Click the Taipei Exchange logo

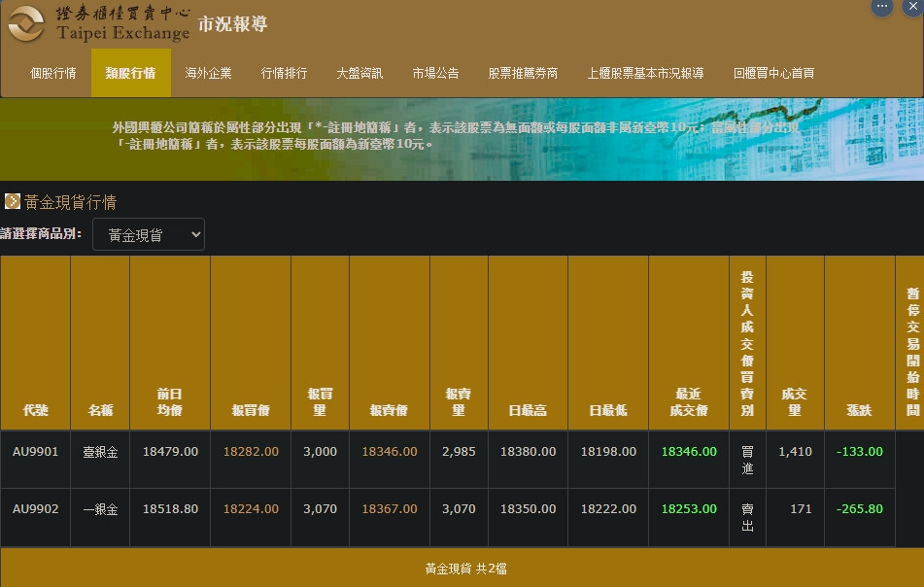97,24
